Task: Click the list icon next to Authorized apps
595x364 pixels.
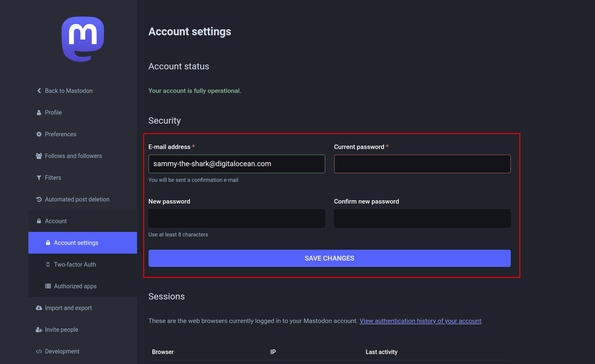Action: (48, 286)
